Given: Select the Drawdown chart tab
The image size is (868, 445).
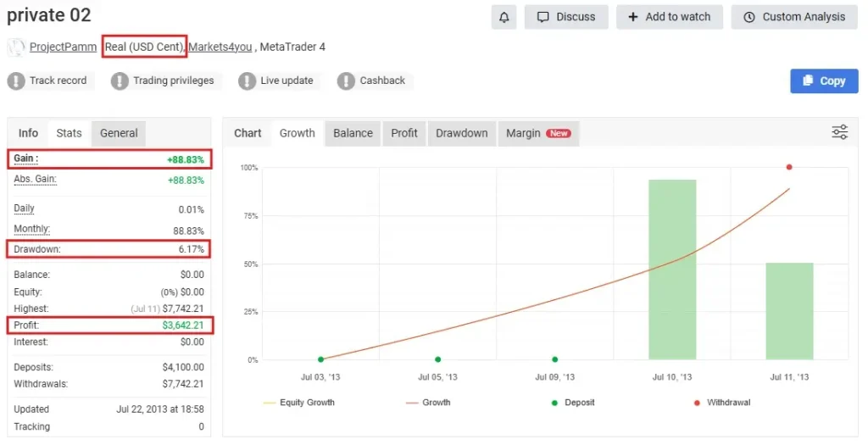Looking at the screenshot, I should coord(461,133).
